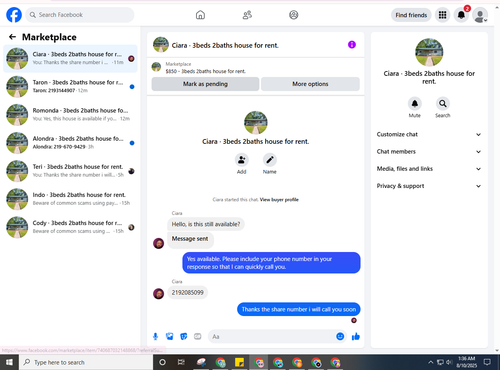Open Taron conversation in the list
The width and height of the screenshot is (500, 370).
coord(70,87)
